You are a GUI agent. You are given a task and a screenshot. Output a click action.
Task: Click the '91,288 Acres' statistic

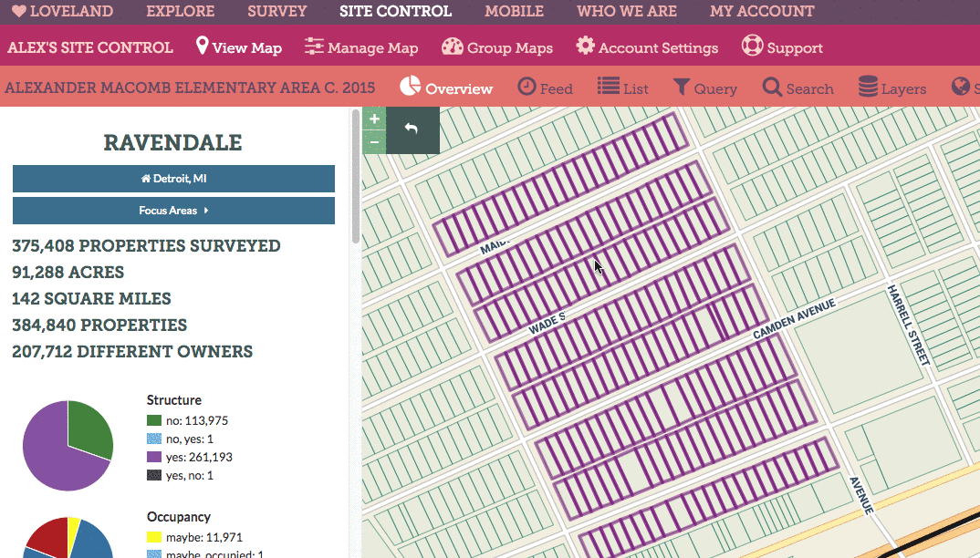[x=68, y=273]
